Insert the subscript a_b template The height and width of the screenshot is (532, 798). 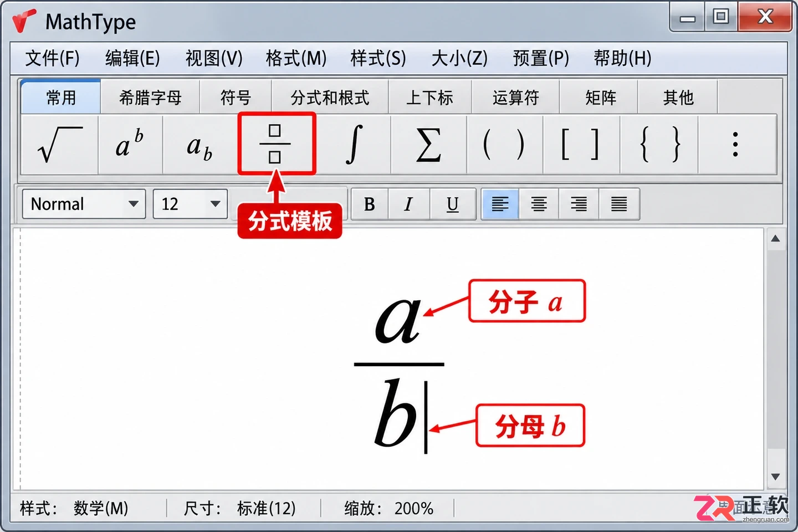coord(200,145)
